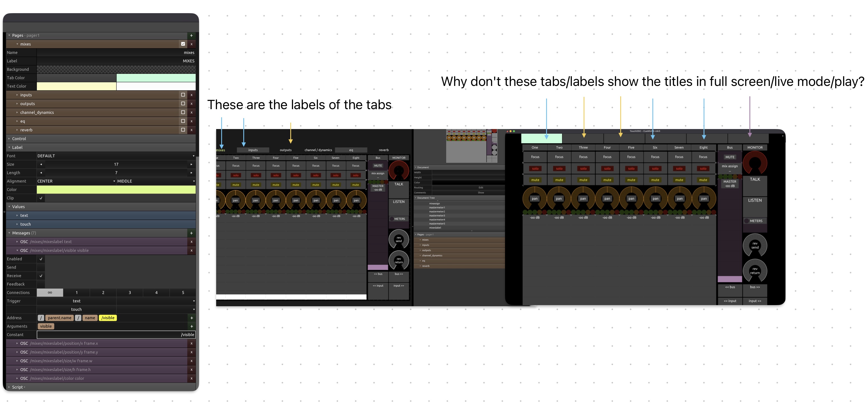Add a new page with the Pages plus icon

[x=191, y=35]
